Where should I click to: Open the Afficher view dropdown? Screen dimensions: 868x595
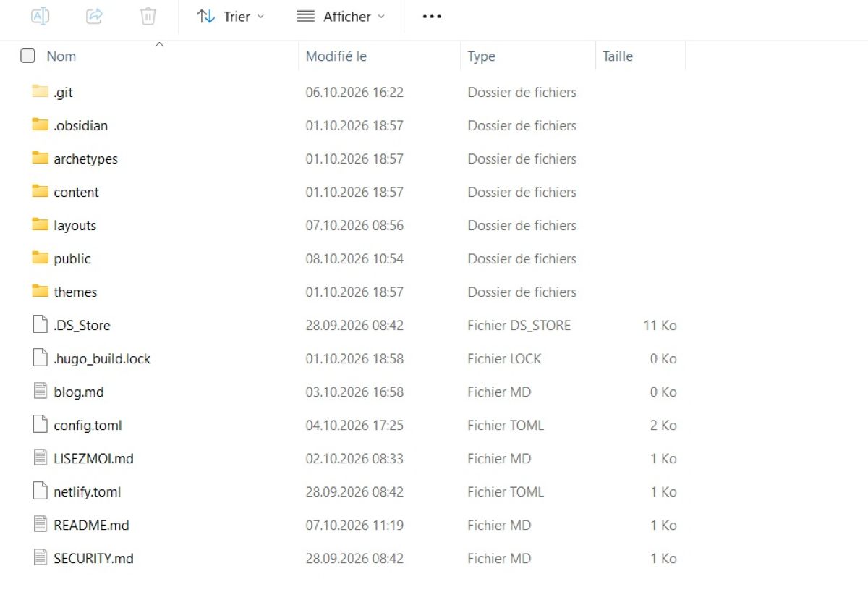click(341, 16)
